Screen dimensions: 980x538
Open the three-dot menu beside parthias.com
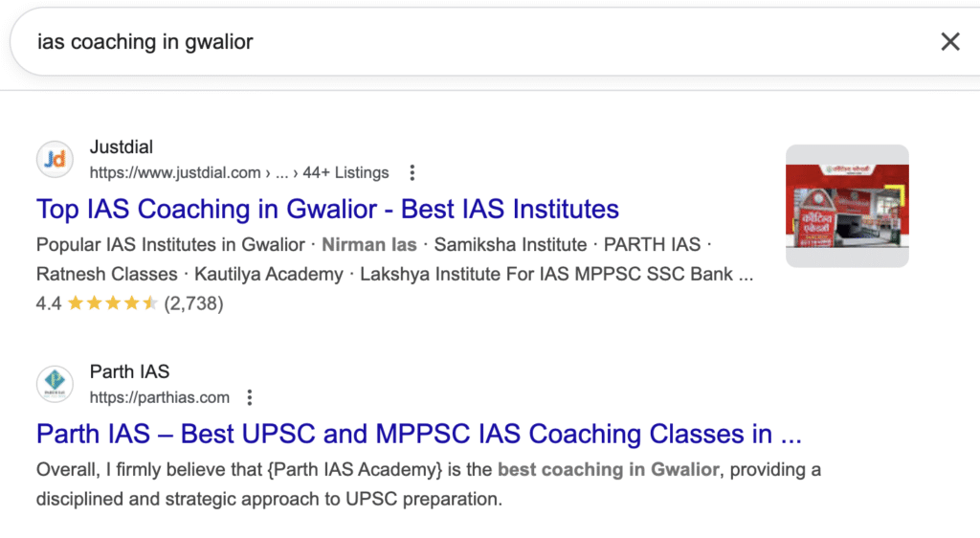tap(250, 397)
